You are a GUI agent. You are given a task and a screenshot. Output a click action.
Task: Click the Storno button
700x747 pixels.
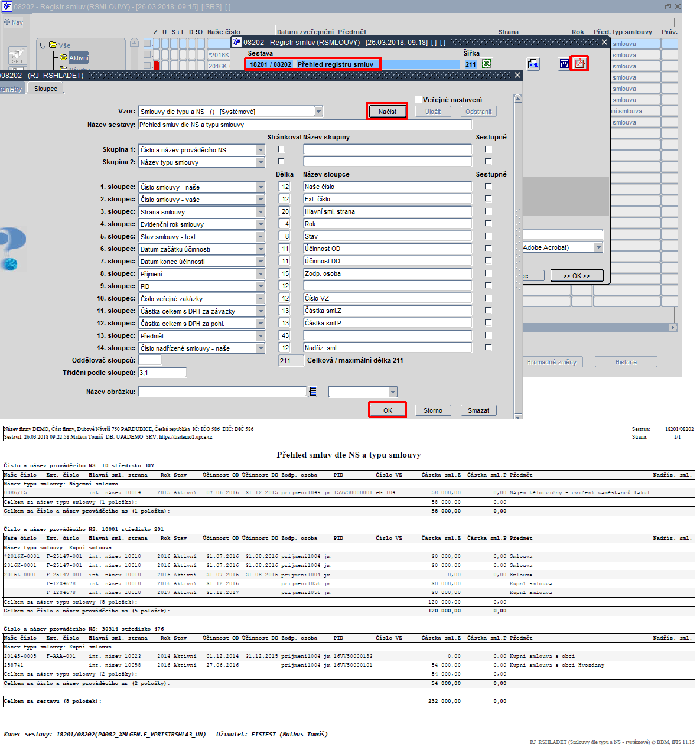coord(433,410)
